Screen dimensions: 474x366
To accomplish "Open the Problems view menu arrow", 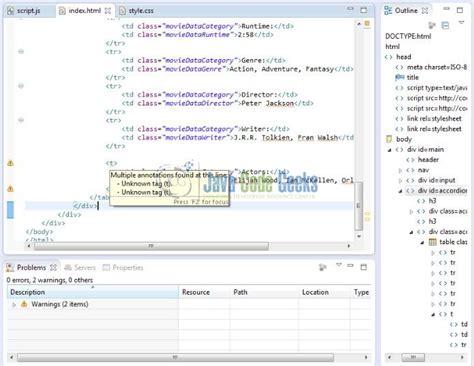I will tap(339, 265).
